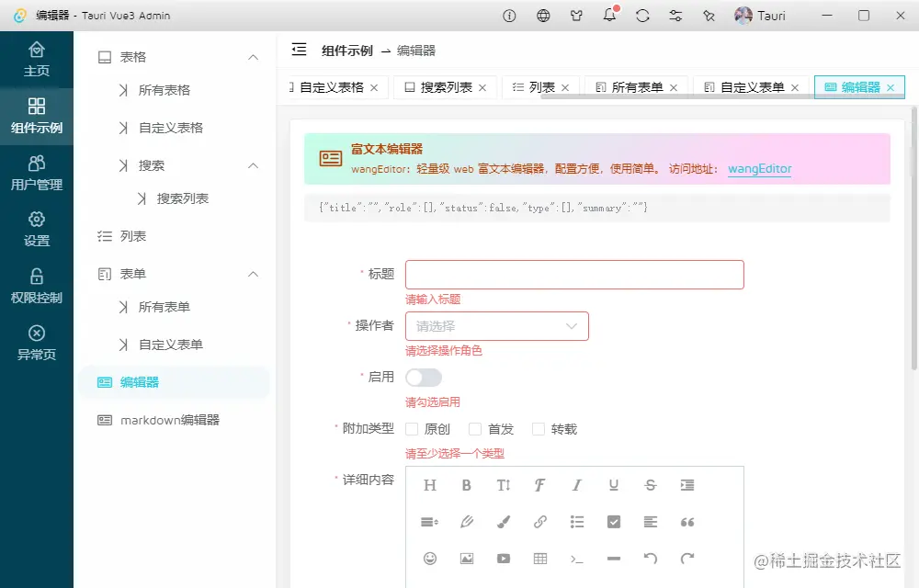Open the layout settings sliders icon

[x=675, y=16]
